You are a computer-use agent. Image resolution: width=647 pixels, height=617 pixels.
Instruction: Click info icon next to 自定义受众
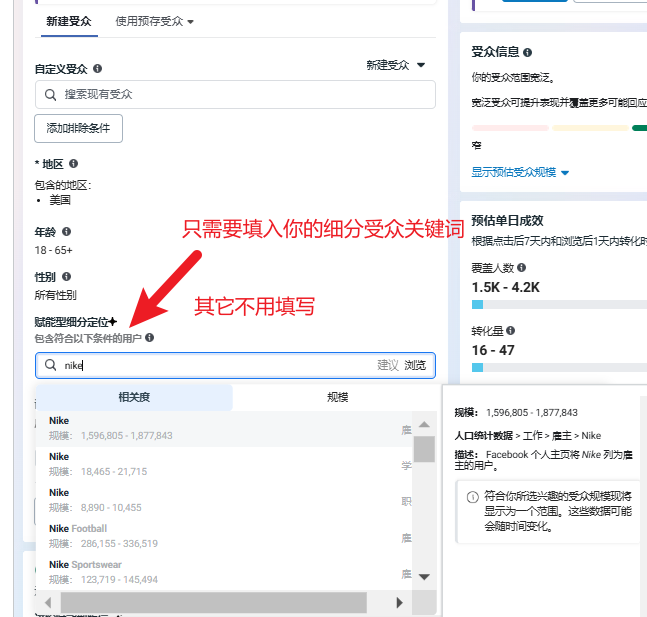pyautogui.click(x=98, y=70)
